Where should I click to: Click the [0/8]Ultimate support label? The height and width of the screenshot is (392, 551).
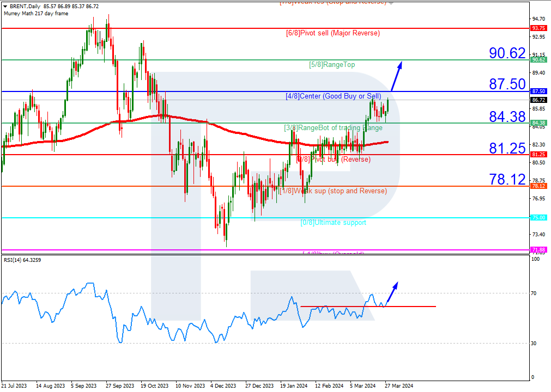click(x=333, y=223)
